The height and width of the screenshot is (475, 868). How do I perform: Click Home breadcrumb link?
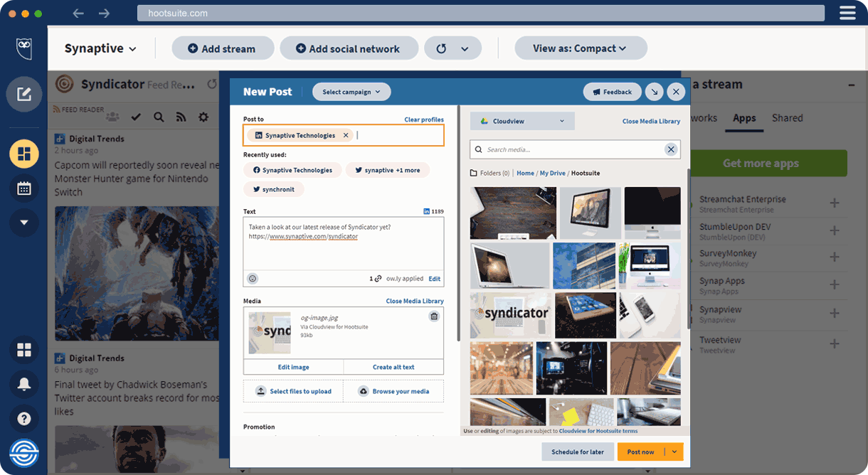click(x=525, y=173)
